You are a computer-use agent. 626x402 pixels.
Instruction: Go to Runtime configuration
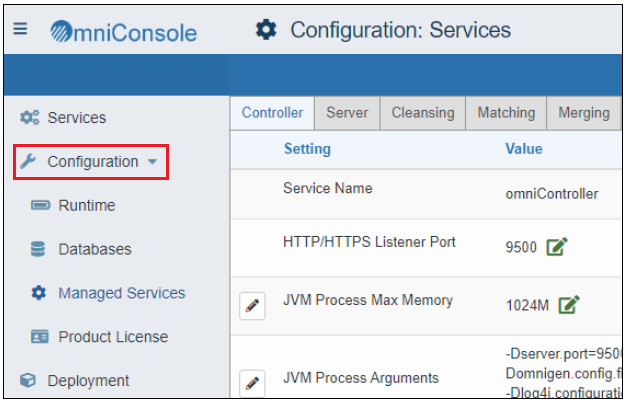(x=87, y=205)
